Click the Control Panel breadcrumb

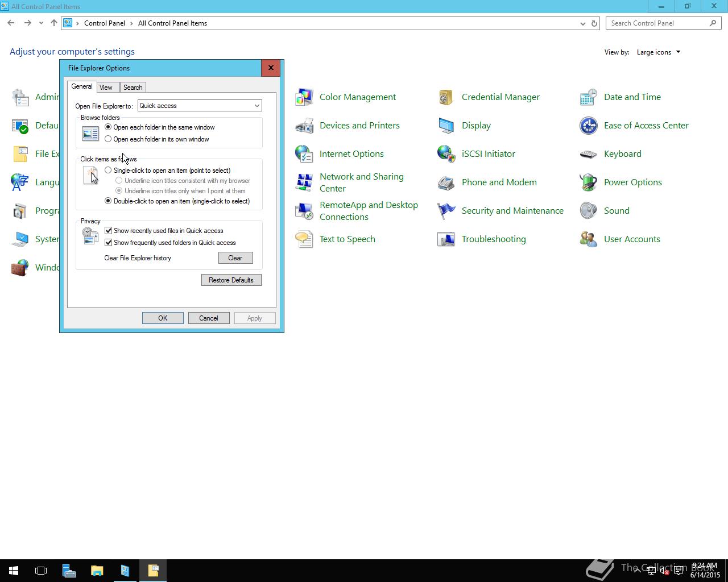coord(105,23)
